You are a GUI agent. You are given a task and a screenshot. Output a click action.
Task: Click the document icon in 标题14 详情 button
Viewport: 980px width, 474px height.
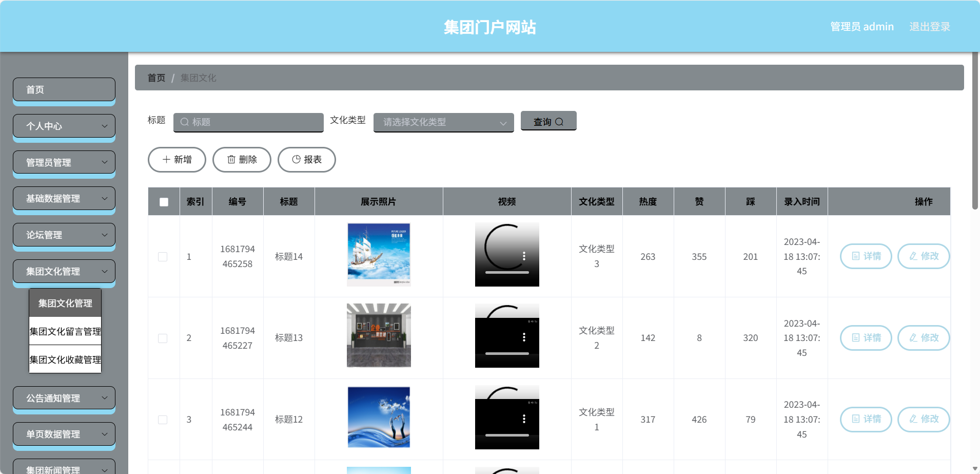[856, 256]
